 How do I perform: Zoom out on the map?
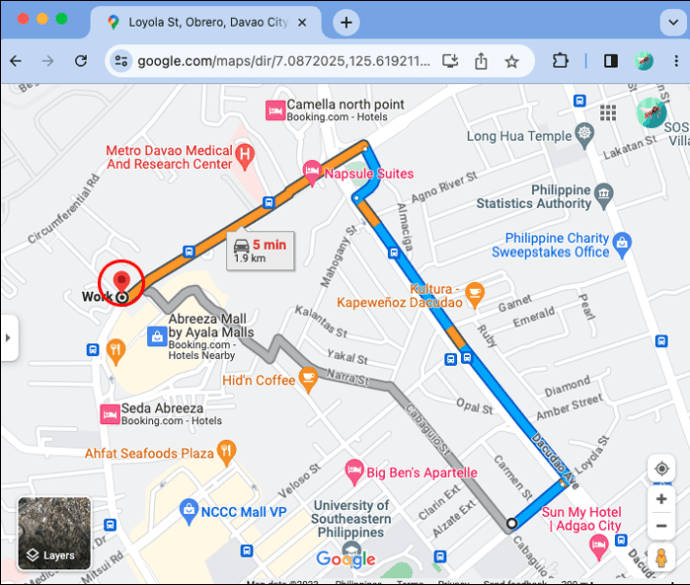pyautogui.click(x=661, y=526)
